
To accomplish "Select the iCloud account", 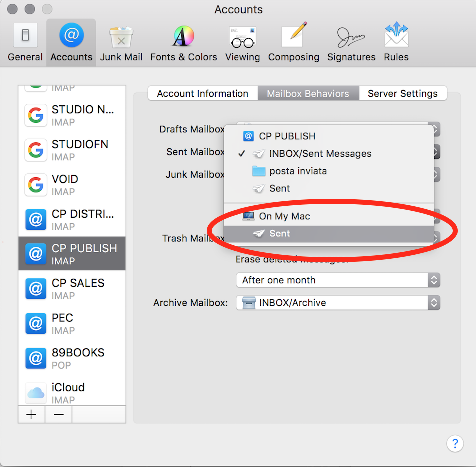I will click(x=72, y=393).
